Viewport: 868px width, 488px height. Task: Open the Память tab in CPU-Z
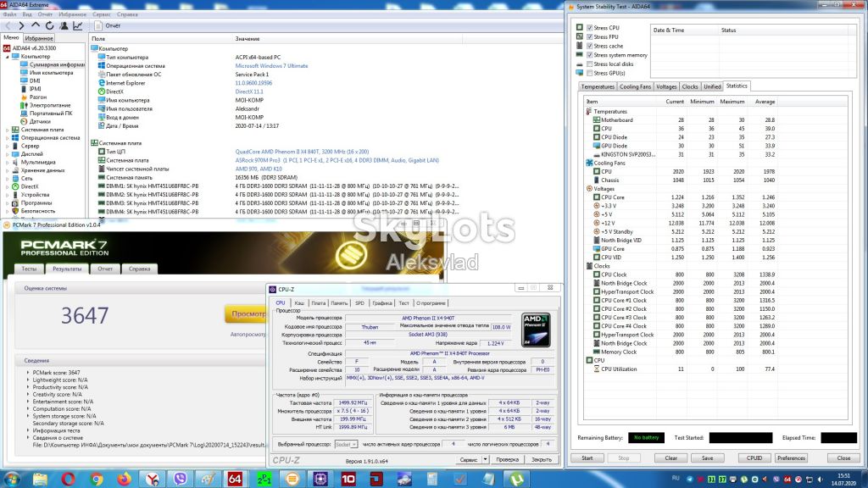tap(339, 303)
